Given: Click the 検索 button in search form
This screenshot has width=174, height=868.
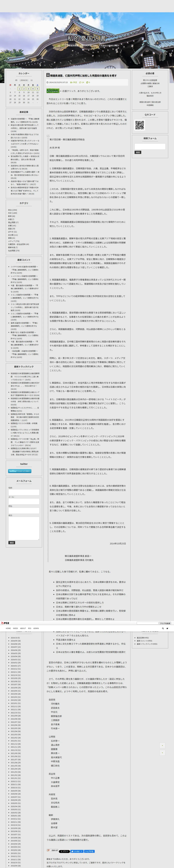Looking at the screenshot, I should [x=138, y=152].
